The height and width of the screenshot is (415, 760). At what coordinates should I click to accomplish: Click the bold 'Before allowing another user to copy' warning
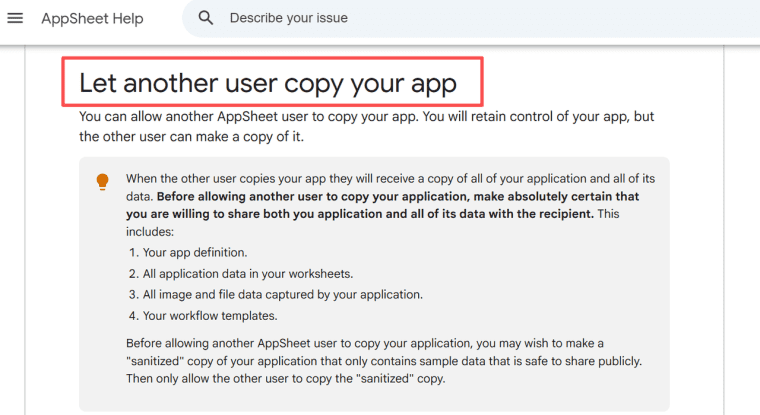[x=382, y=205]
